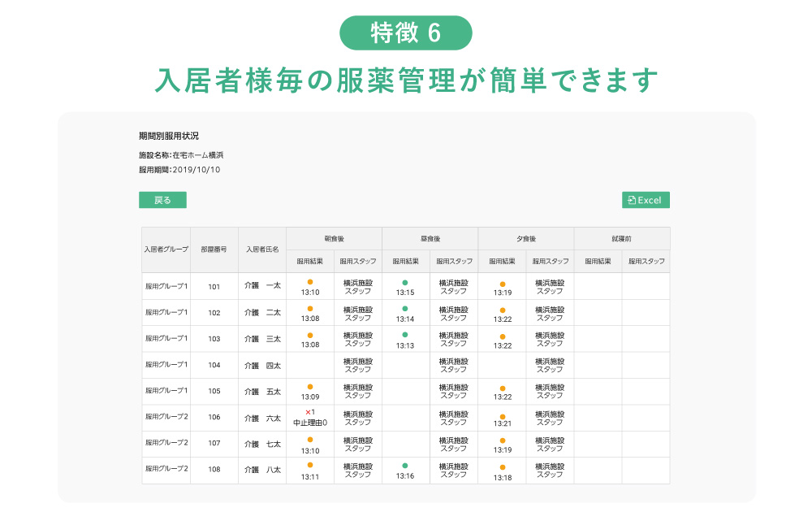Image resolution: width=812 pixels, height=525 pixels.
Task: Click the 入居者グループ column header
Action: [166, 249]
